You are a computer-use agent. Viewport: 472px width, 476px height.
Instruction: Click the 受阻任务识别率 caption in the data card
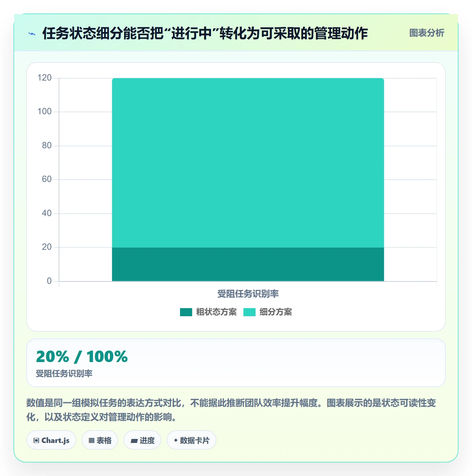point(64,374)
